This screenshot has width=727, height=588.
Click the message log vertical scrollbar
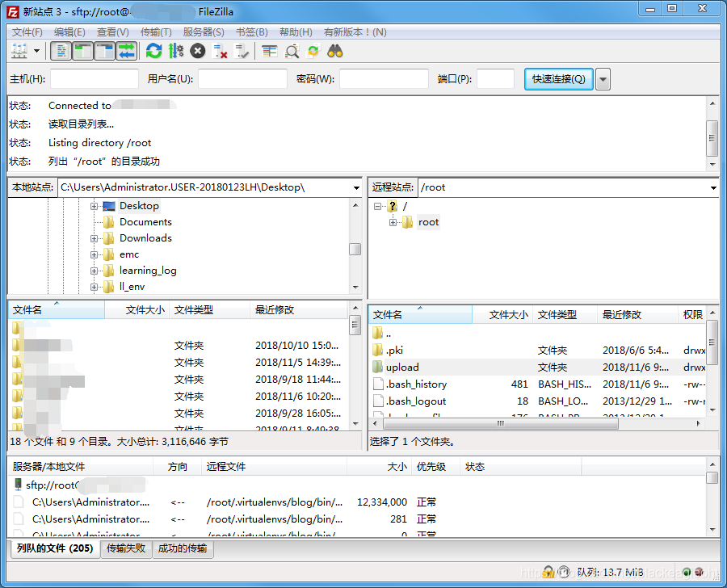(712, 138)
